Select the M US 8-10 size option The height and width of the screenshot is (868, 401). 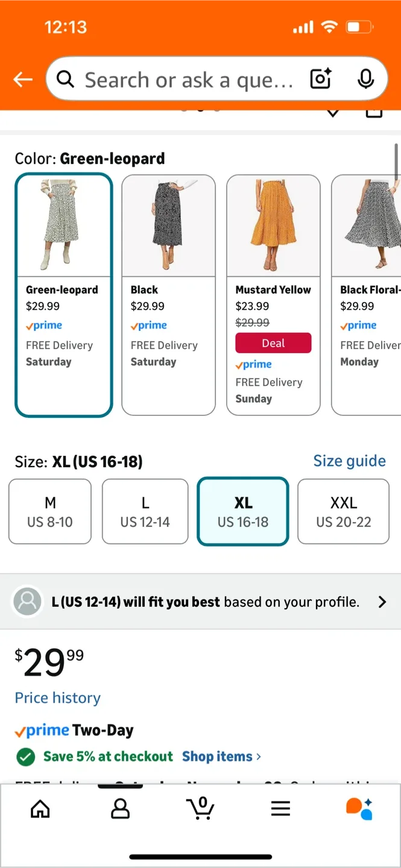[49, 511]
